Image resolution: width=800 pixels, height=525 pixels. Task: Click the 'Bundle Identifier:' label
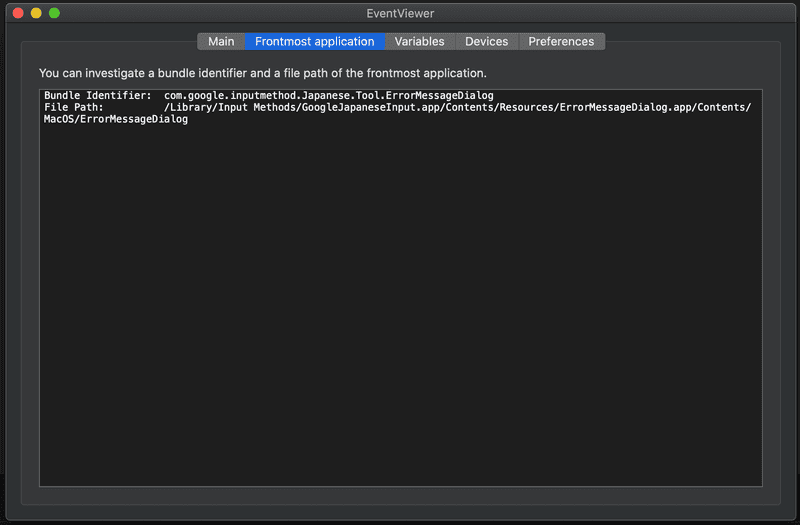[x=97, y=95]
